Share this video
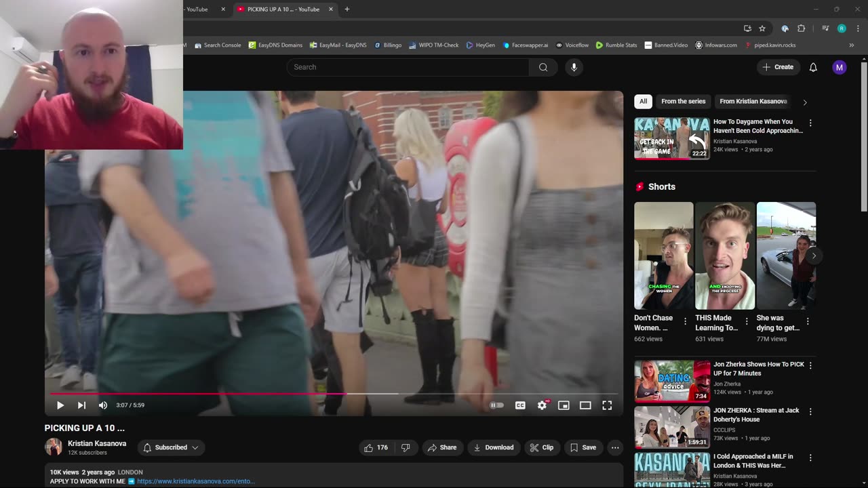Screen dimensions: 868x488 442,447
